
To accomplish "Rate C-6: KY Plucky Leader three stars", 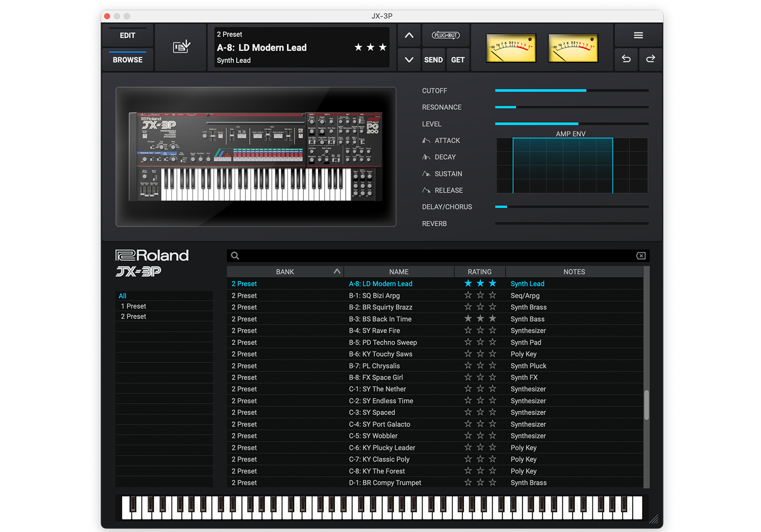I will pyautogui.click(x=493, y=447).
